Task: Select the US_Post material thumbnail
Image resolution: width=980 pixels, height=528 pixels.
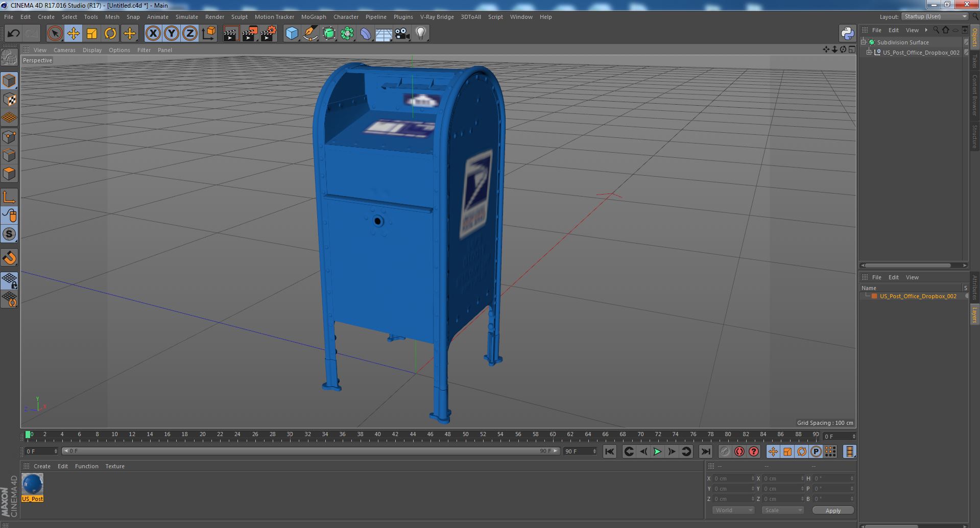Action: point(32,484)
